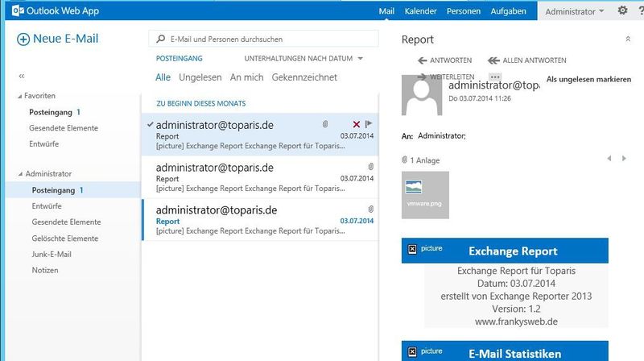Viewport: 644px width, 361px height.
Task: Click the search magnifier icon
Action: point(160,39)
